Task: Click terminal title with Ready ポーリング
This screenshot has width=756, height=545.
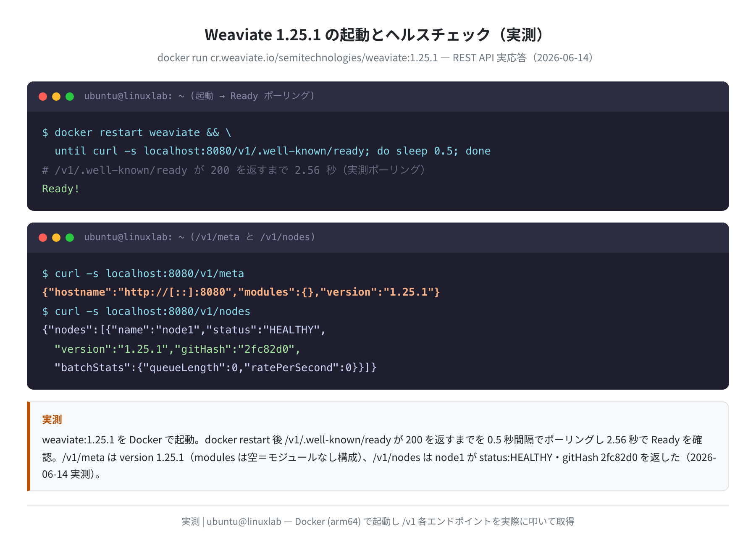Action: (x=199, y=96)
